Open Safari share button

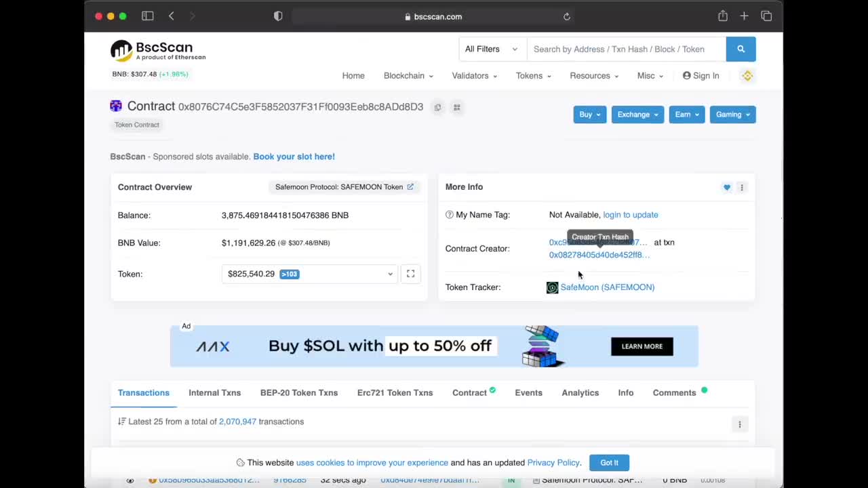(x=723, y=16)
